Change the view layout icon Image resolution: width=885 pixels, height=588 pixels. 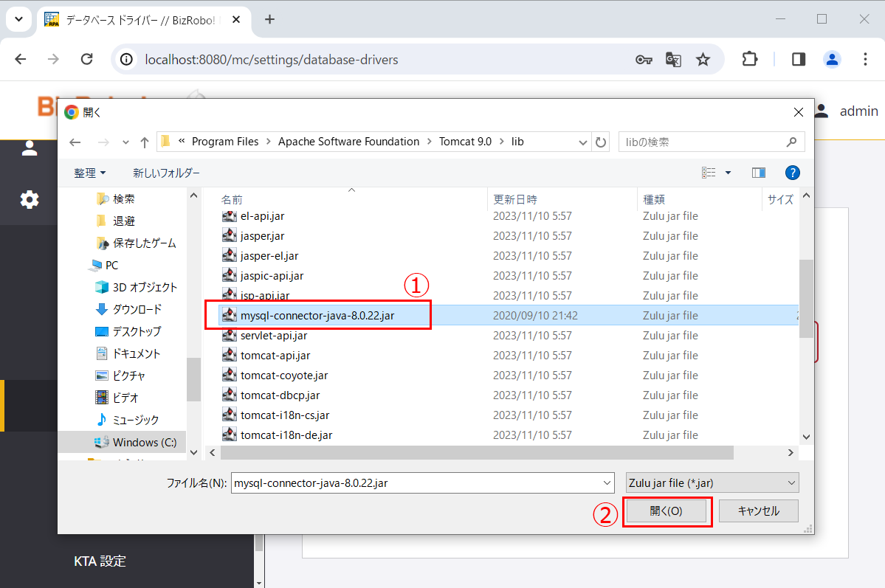pos(709,173)
